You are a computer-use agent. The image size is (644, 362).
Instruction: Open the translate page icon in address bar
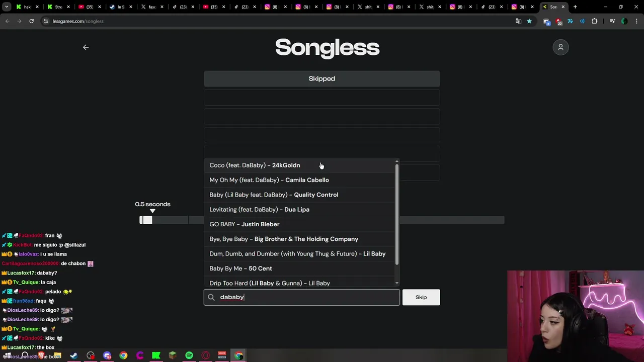[518, 21]
